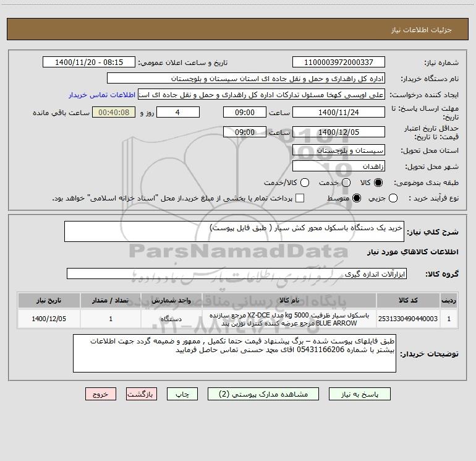Click the price validity date 1400/12/05 field

tap(339, 132)
